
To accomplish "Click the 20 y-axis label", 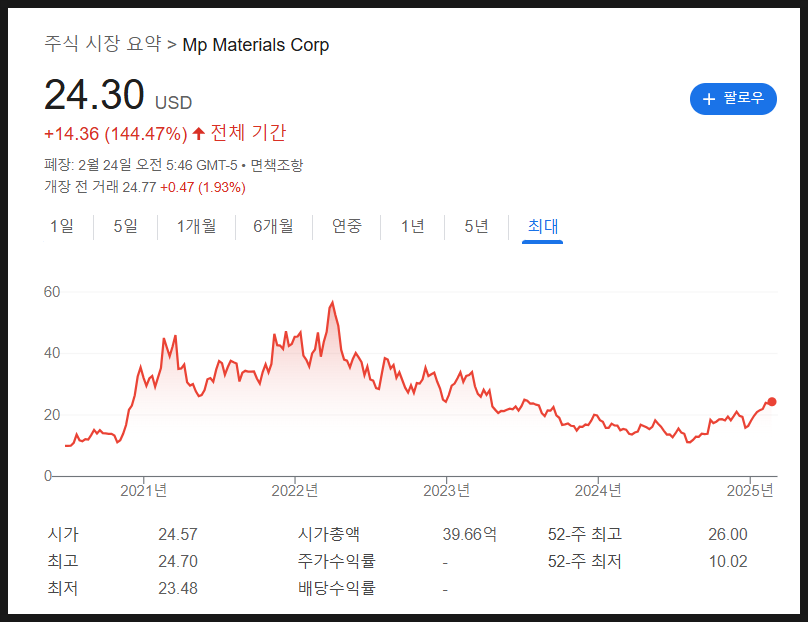I will pos(52,415).
